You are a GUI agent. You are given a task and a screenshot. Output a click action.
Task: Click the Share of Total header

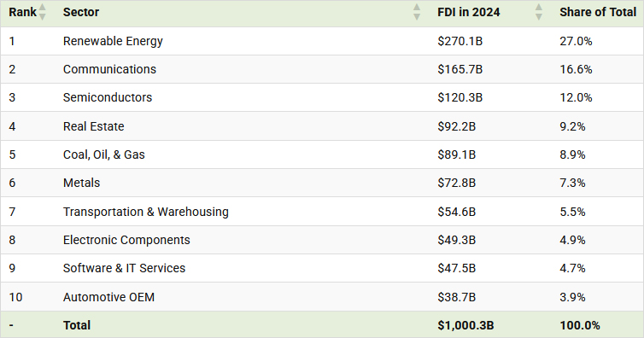coord(598,12)
